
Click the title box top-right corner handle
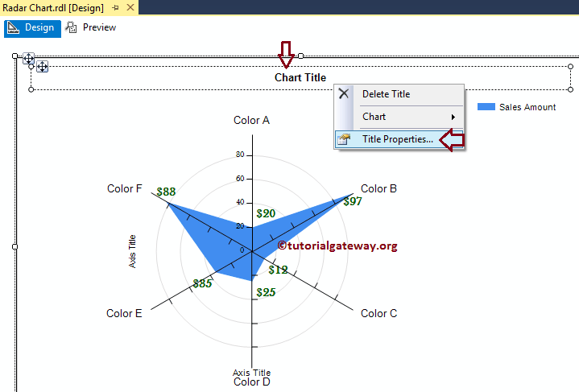coord(570,67)
